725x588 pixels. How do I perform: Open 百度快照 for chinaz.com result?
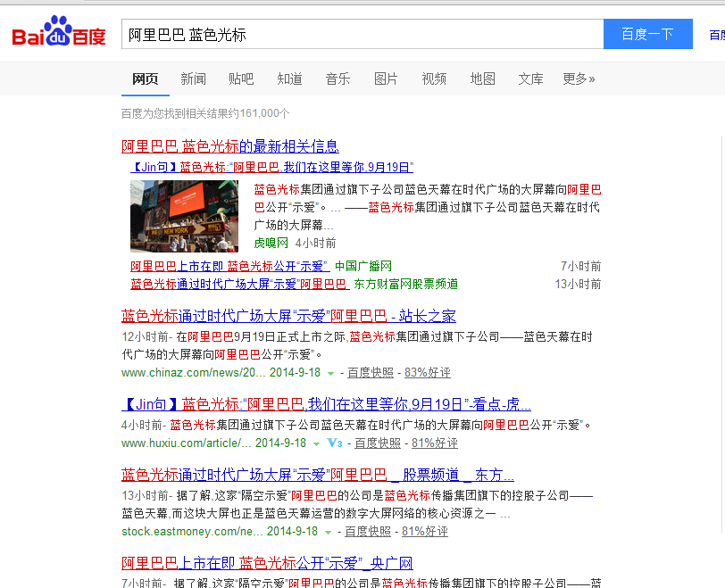click(371, 372)
